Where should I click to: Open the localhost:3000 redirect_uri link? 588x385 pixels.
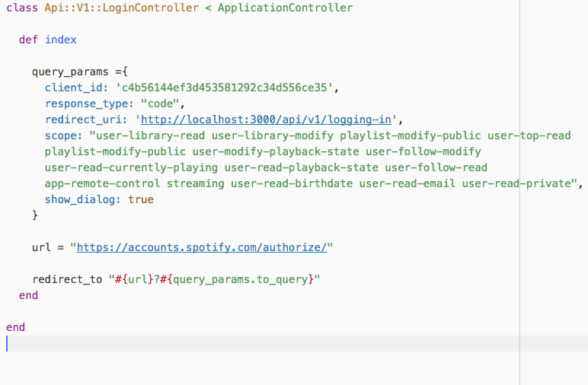(266, 119)
